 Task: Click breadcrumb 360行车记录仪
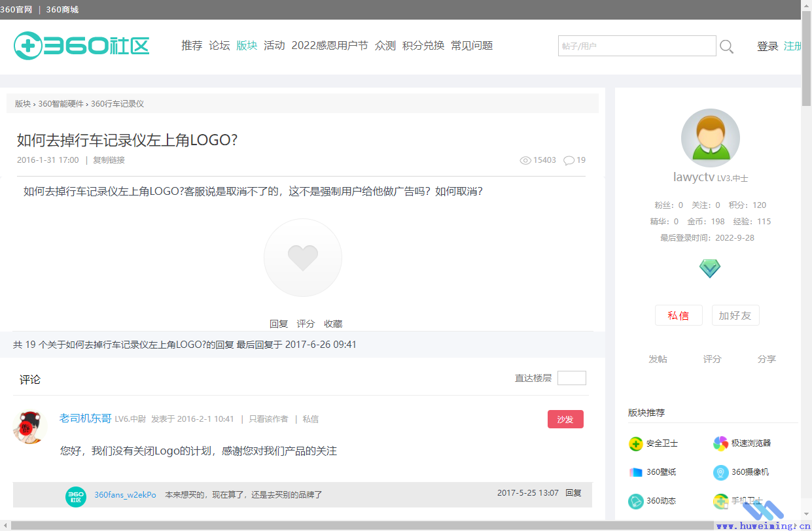click(x=117, y=104)
